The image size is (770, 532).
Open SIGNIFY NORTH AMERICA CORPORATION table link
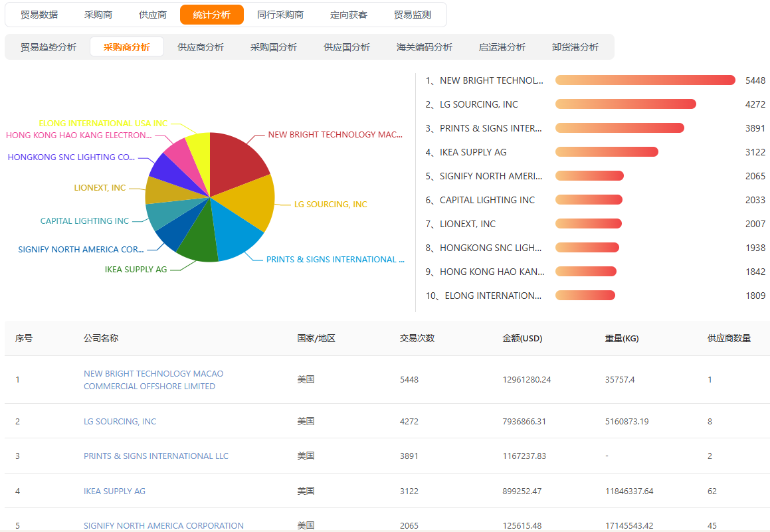click(163, 525)
